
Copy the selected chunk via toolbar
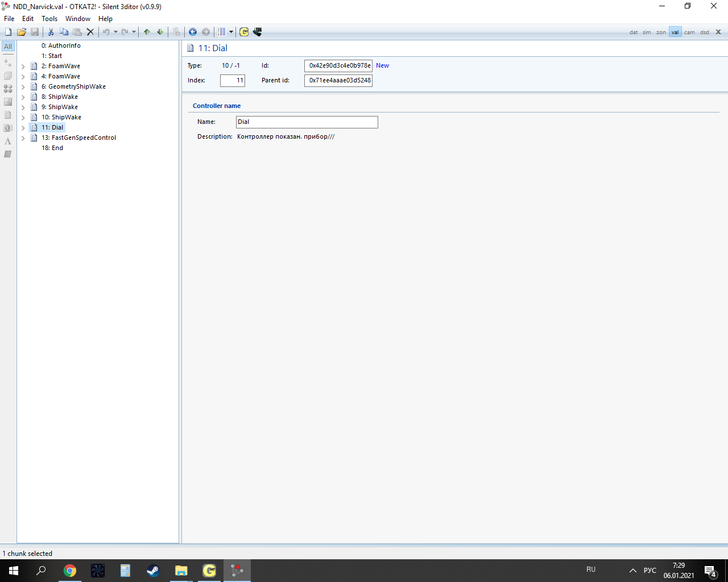click(x=64, y=32)
